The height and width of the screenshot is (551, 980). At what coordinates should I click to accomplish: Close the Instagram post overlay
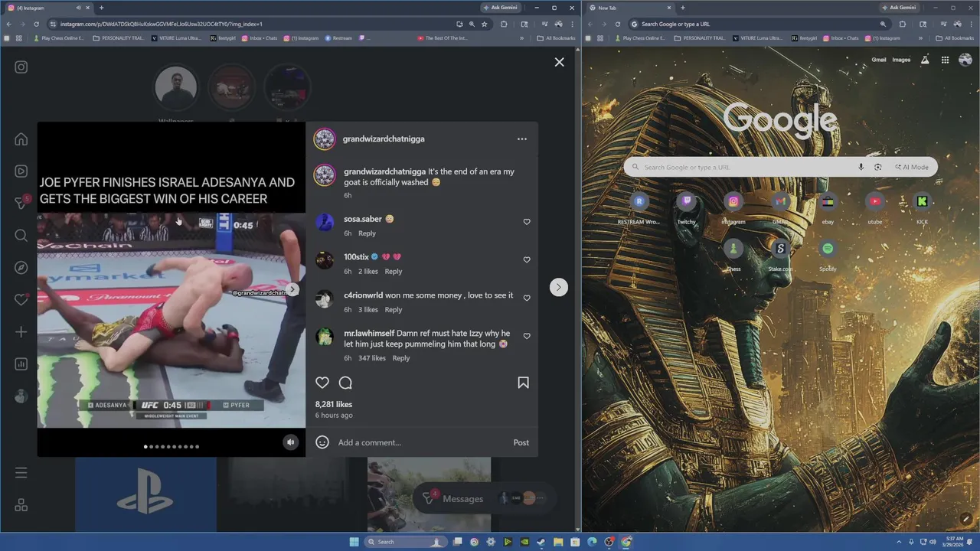click(560, 62)
